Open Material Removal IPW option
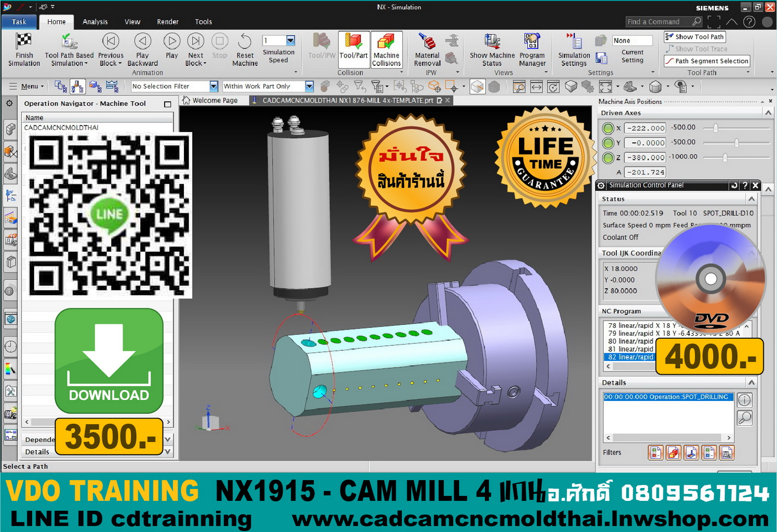 pos(427,42)
